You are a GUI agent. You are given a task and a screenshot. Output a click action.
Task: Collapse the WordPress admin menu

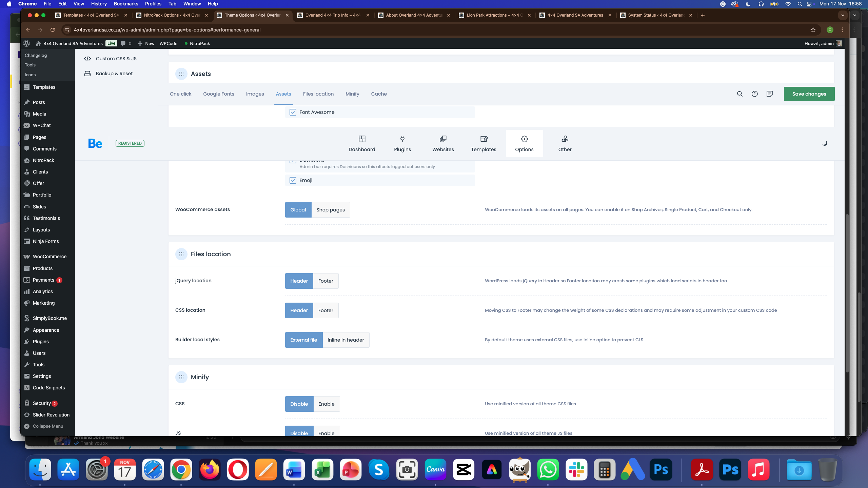pos(47,426)
